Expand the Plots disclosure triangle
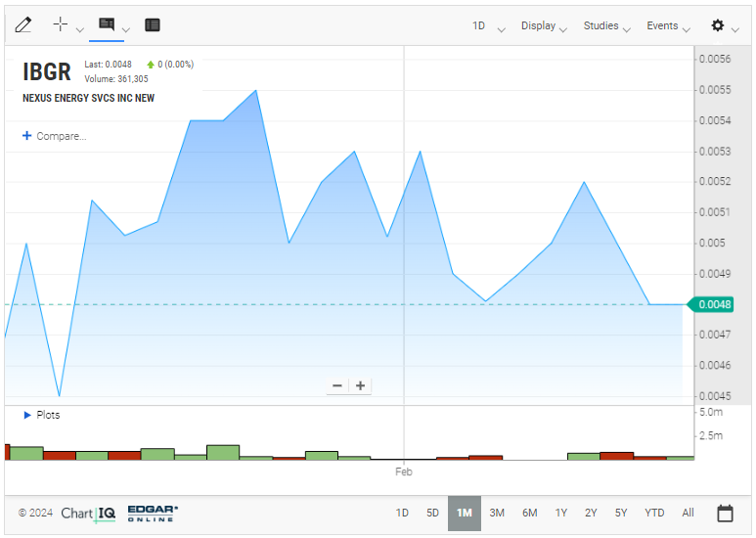Image resolution: width=756 pixels, height=538 pixels. (x=27, y=415)
